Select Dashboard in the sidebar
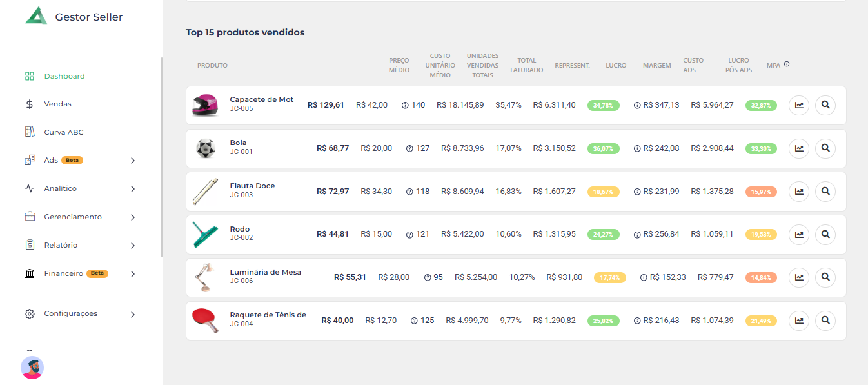Viewport: 868px width, 385px height. pos(64,76)
